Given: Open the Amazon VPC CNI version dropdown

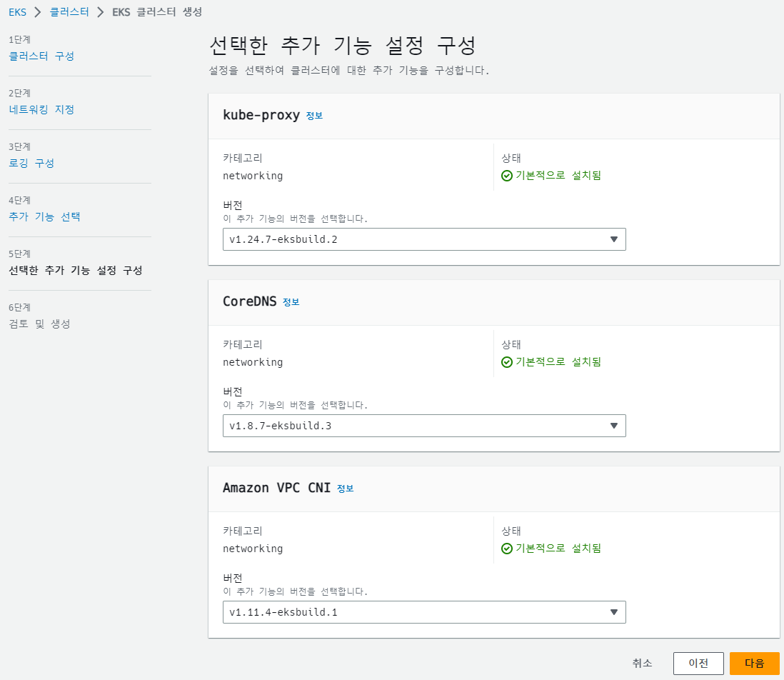Looking at the screenshot, I should pos(424,613).
